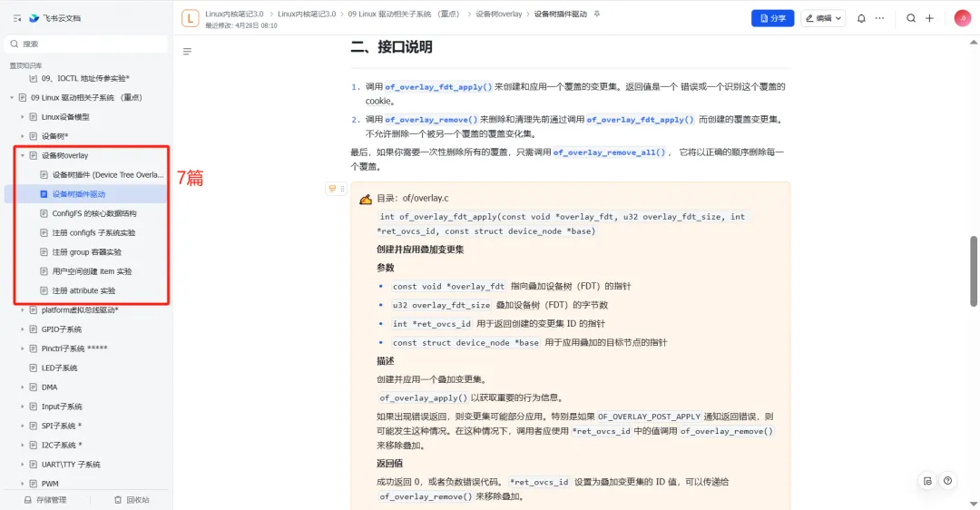Expand DMA tree node
This screenshot has height=510, width=980.
point(22,387)
